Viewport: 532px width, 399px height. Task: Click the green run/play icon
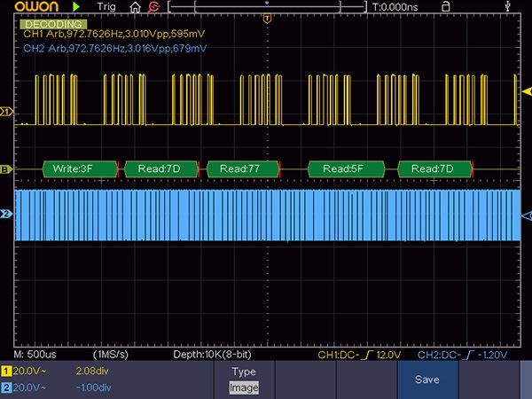click(76, 7)
